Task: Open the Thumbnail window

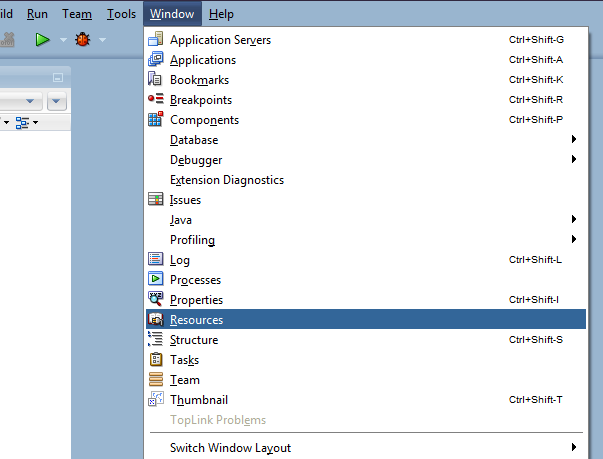Action: click(x=199, y=400)
